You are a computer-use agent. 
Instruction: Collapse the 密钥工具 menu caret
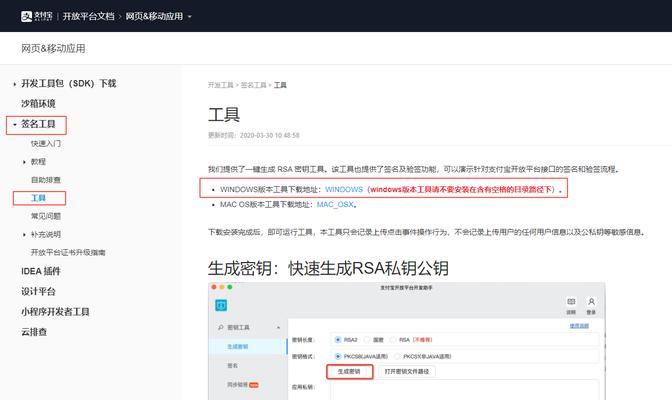(x=278, y=328)
